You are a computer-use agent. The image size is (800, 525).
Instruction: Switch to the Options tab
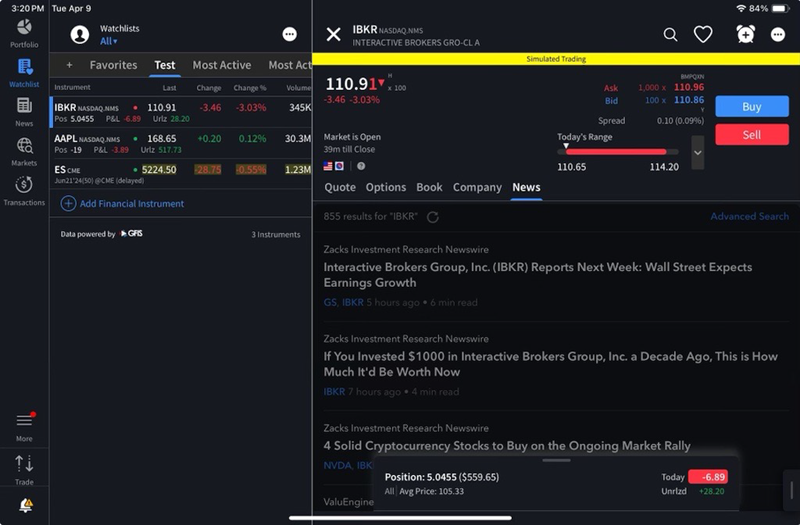[x=385, y=187]
